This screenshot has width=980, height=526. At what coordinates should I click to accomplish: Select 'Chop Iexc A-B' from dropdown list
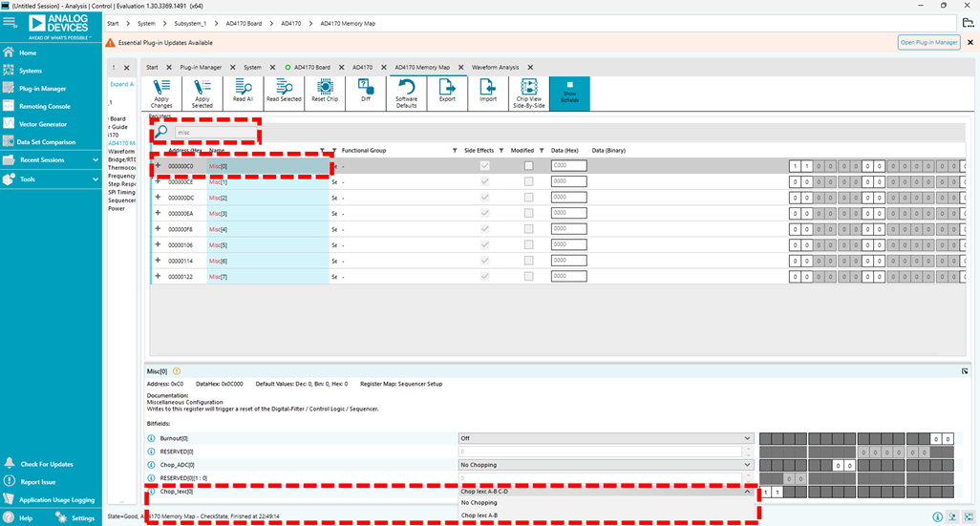479,515
